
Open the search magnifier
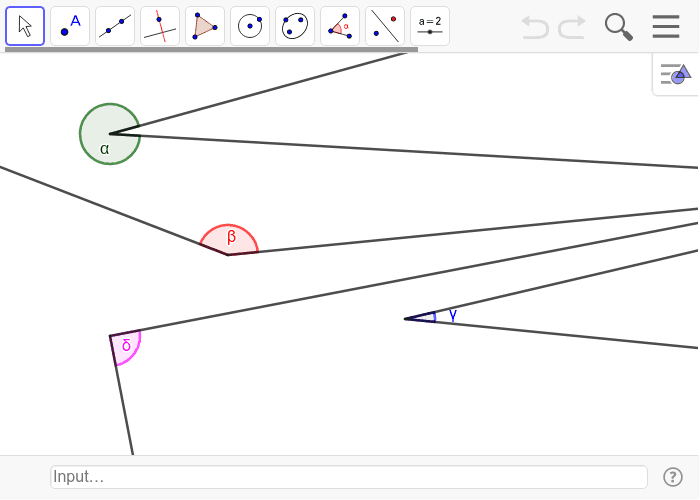619,27
